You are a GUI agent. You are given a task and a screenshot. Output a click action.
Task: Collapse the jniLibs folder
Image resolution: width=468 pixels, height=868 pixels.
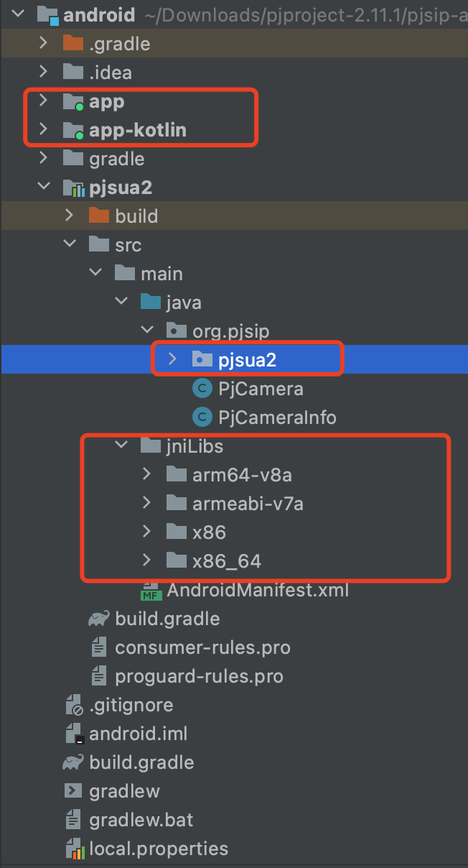[121, 444]
